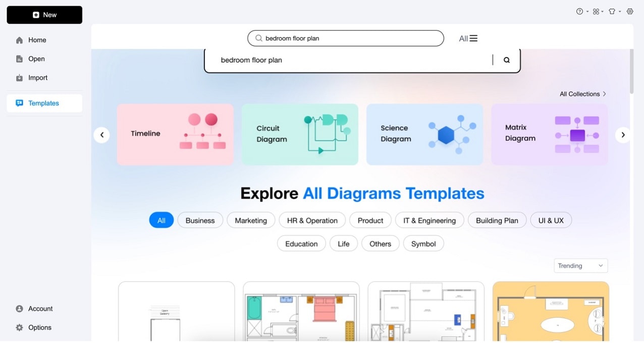
Task: Open the All category filter menu
Action: coord(468,38)
